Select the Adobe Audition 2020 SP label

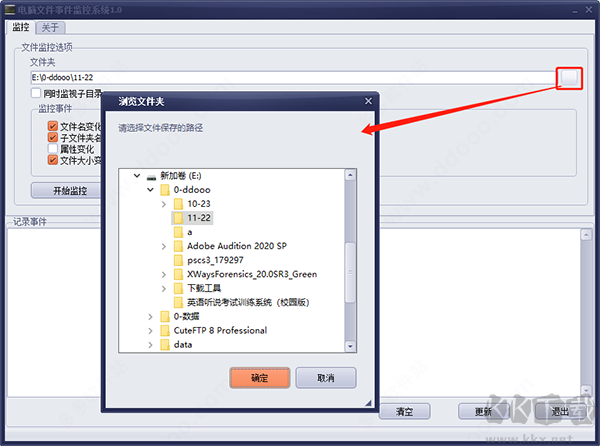click(237, 246)
